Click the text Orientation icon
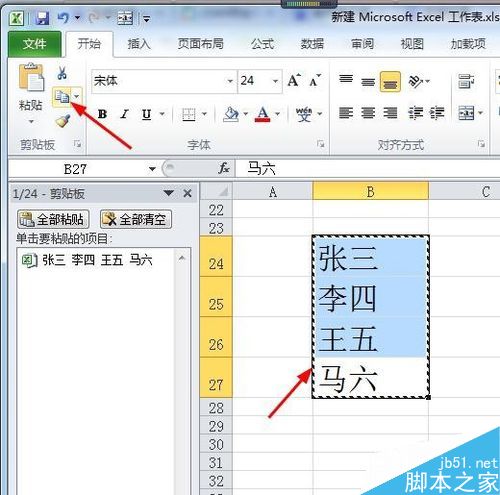The image size is (500, 495). 416,81
